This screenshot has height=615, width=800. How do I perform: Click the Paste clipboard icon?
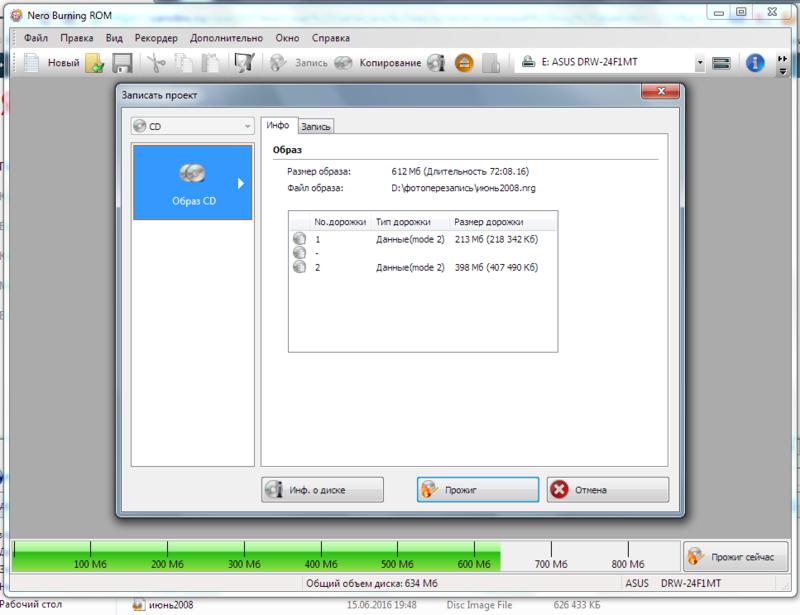pyautogui.click(x=210, y=63)
